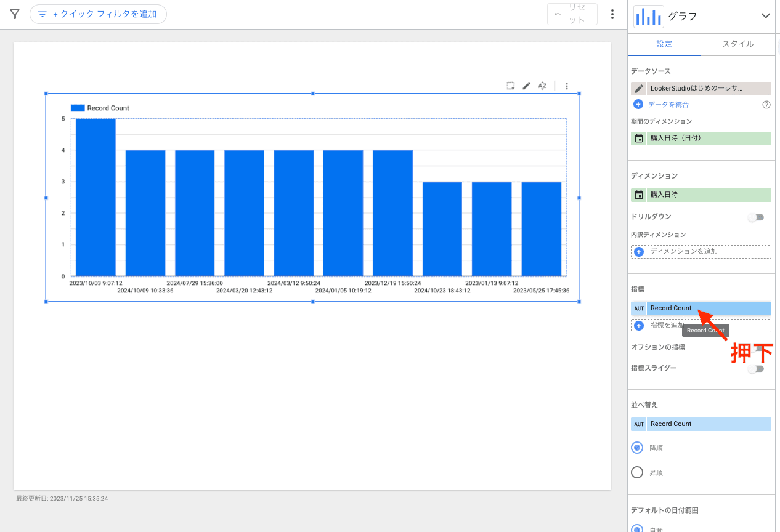
Task: Click the chart pencil edit icon
Action: pos(526,86)
